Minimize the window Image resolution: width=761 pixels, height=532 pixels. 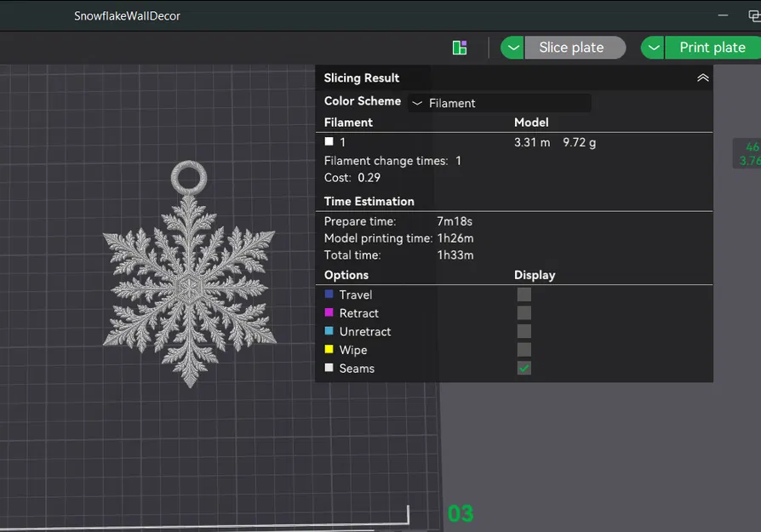click(723, 15)
